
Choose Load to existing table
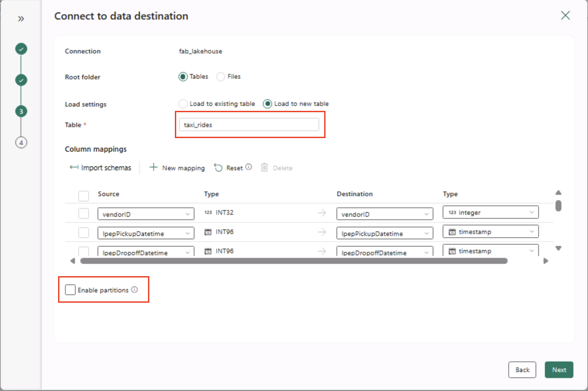[183, 104]
